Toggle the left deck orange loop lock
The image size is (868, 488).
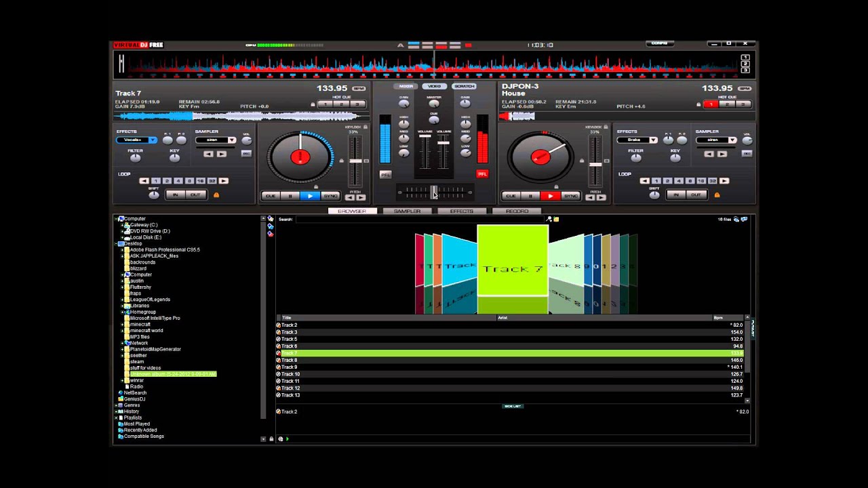[x=216, y=195]
